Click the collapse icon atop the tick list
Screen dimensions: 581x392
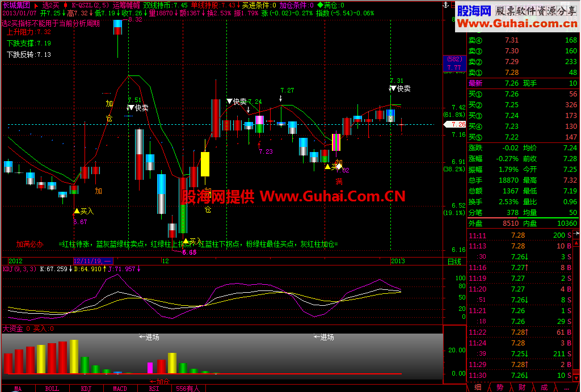(x=576, y=234)
